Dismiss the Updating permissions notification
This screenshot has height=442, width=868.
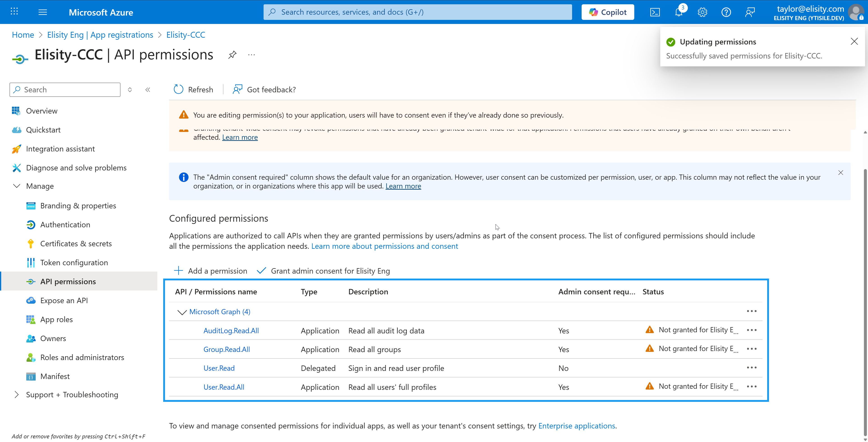(854, 41)
